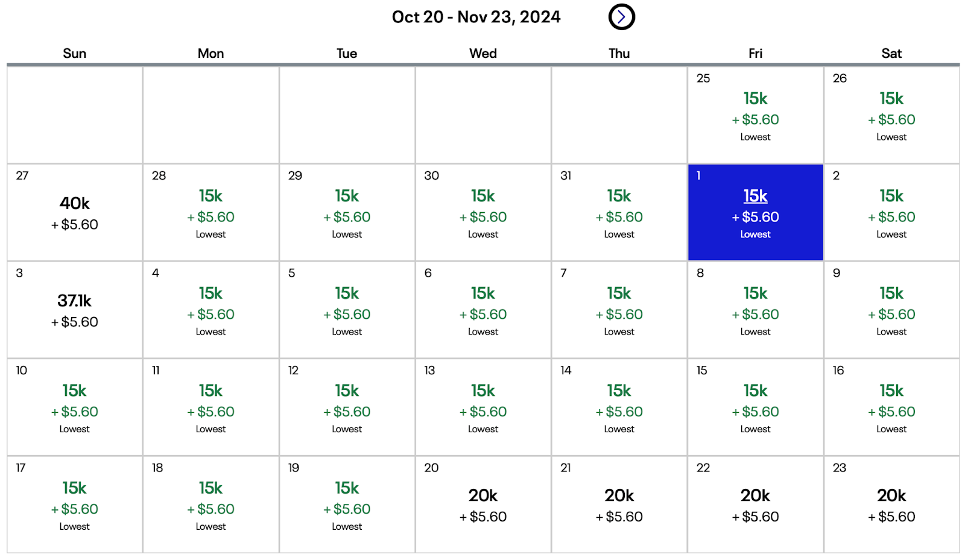Select November 6 lowest fare cell
The image size is (965, 560).
tap(483, 310)
